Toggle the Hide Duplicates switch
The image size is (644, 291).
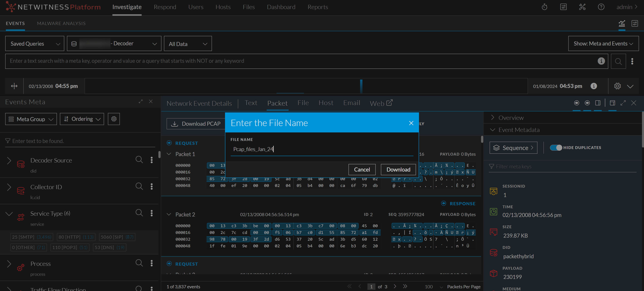(x=556, y=148)
